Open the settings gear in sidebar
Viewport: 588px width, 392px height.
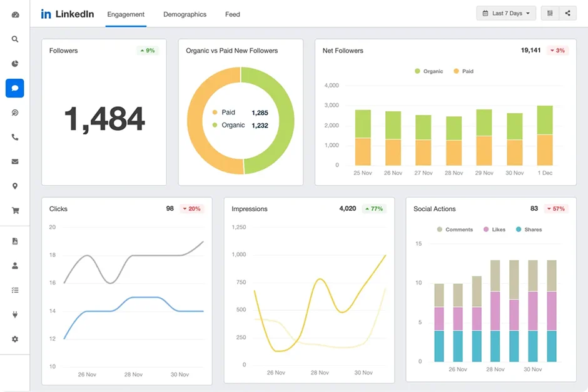click(15, 339)
